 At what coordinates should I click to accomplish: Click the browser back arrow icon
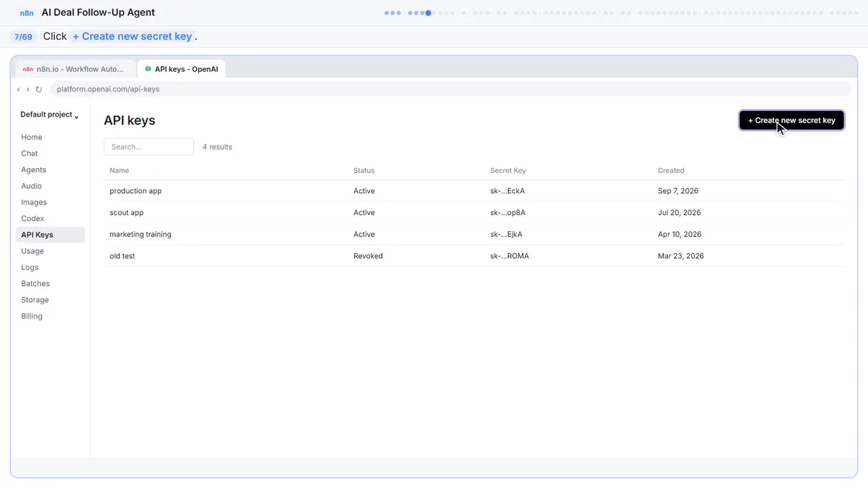pyautogui.click(x=18, y=89)
